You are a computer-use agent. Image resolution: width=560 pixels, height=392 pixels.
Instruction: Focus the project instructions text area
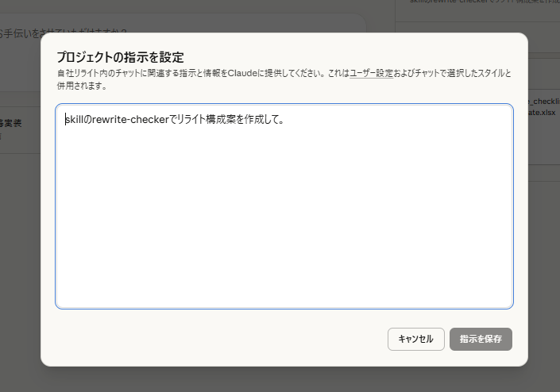284,206
